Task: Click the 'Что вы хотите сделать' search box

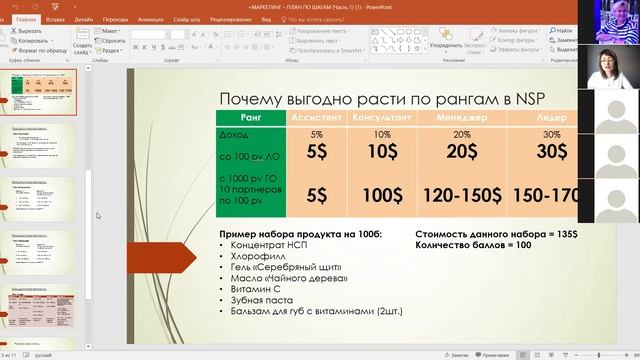Action: coord(313,19)
